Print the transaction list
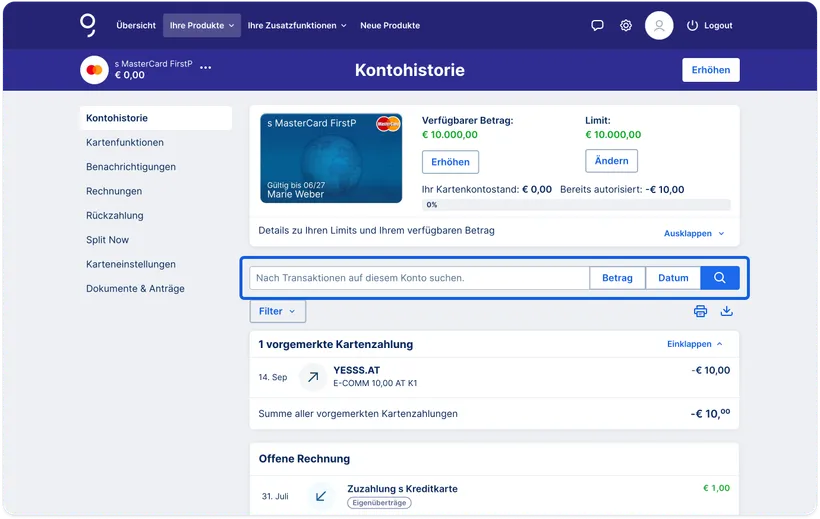 [x=700, y=311]
